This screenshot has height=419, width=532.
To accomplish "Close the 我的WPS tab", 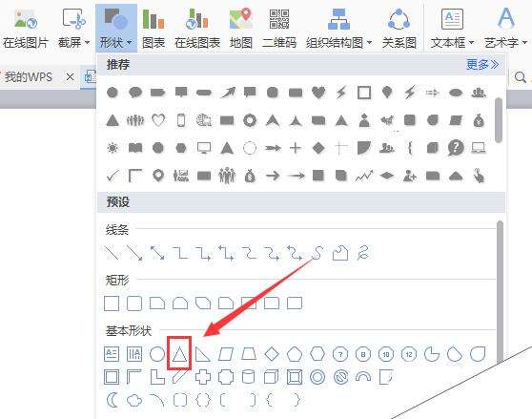I will (70, 77).
